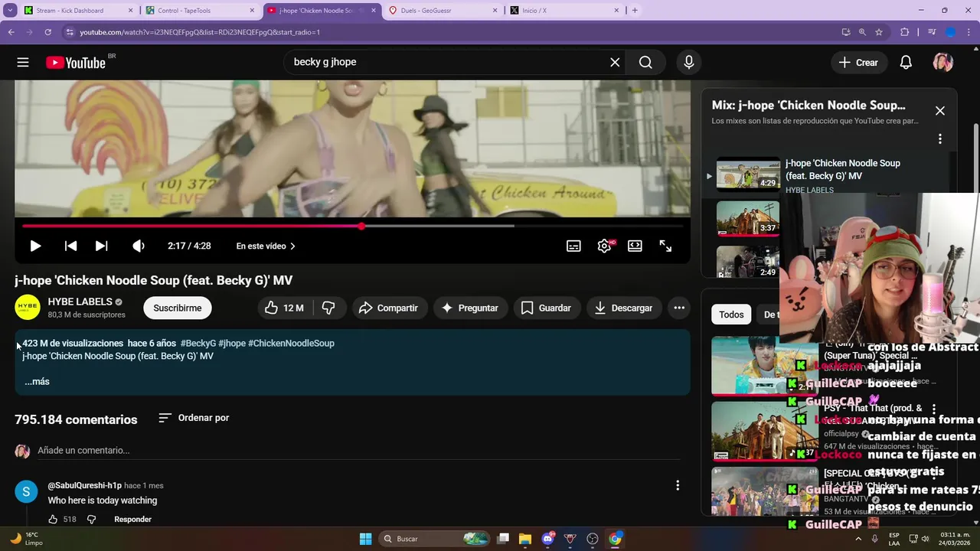Viewport: 980px width, 551px height.
Task: Open the account avatar menu
Action: pyautogui.click(x=942, y=63)
